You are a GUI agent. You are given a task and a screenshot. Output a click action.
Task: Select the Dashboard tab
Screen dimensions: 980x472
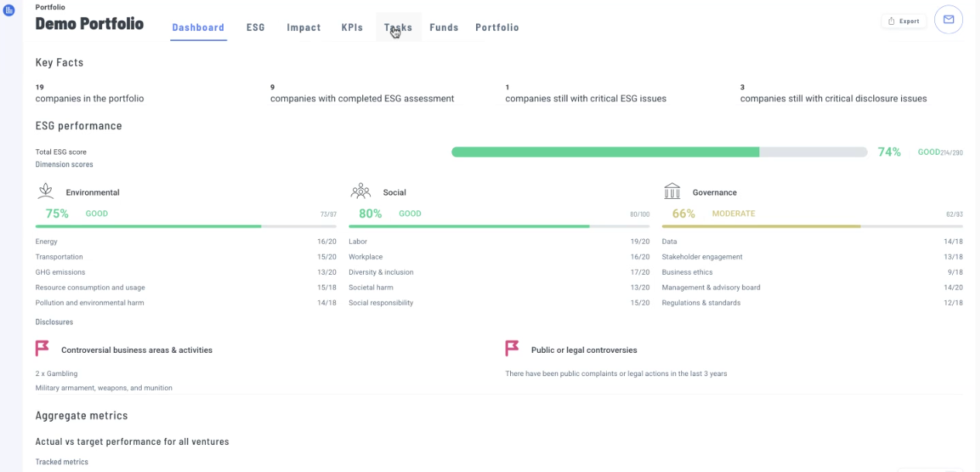pyautogui.click(x=198, y=28)
